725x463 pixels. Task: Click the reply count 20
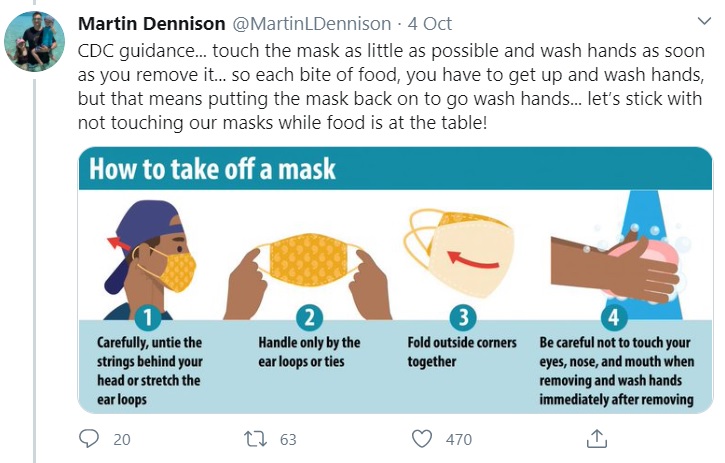pos(122,439)
